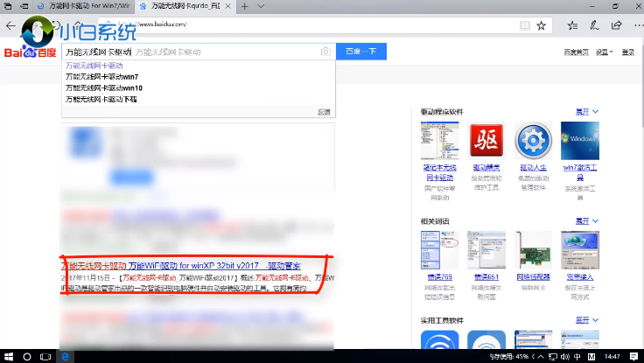Open the Action Center notification icon
The width and height of the screenshot is (644, 363).
coord(633,356)
